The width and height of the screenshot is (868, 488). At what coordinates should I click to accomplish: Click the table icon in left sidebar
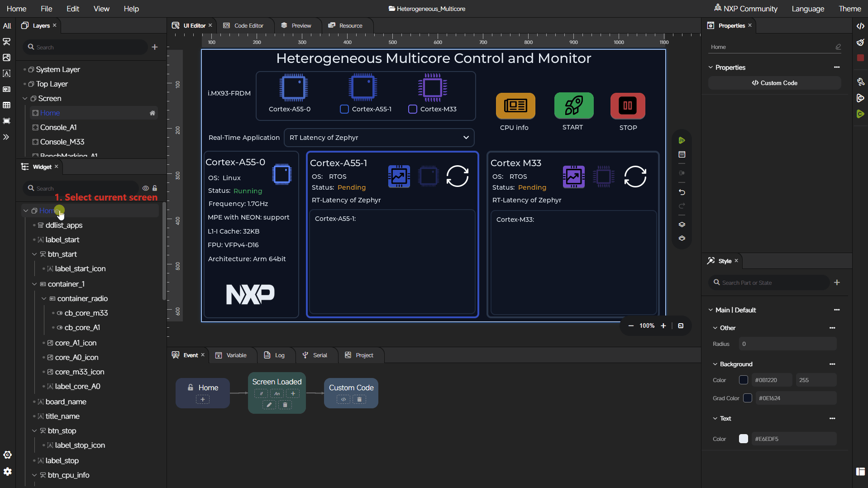(x=7, y=105)
